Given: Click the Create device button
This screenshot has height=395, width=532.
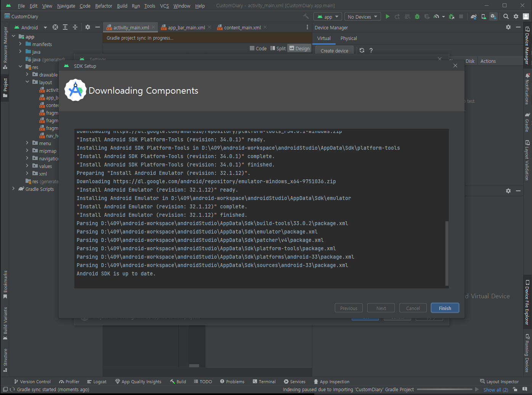Looking at the screenshot, I should coord(334,51).
